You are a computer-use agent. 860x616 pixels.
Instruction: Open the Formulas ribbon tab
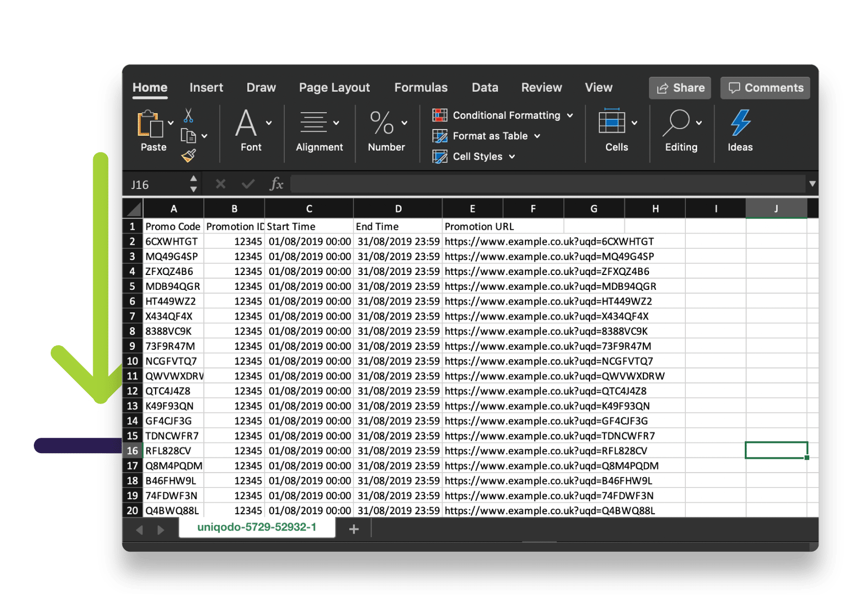click(x=421, y=88)
